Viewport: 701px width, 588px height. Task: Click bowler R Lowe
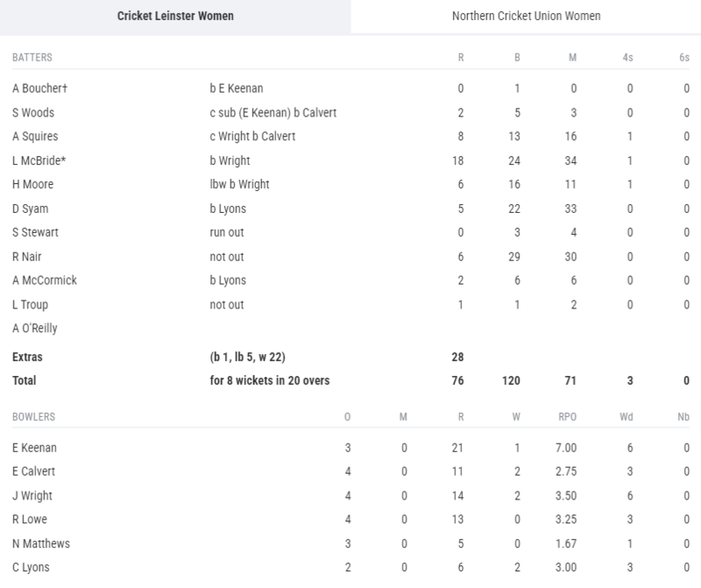point(30,520)
